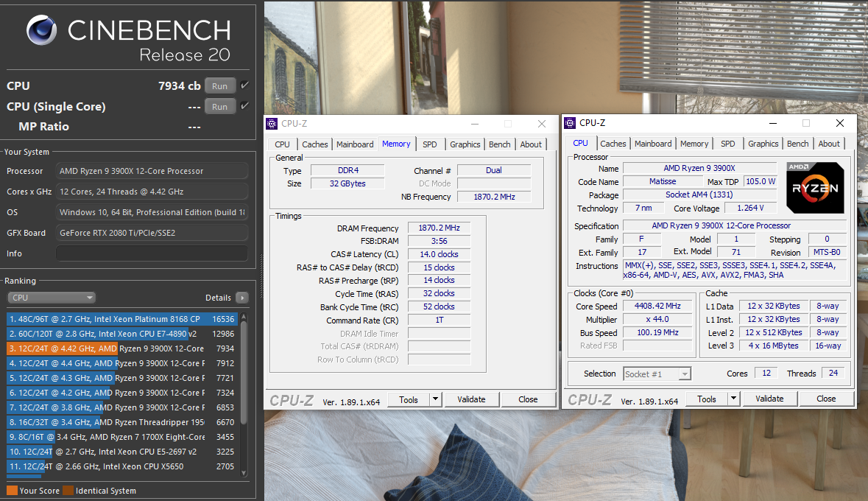Run the CPU benchmark
This screenshot has height=501, width=868.
(x=220, y=86)
